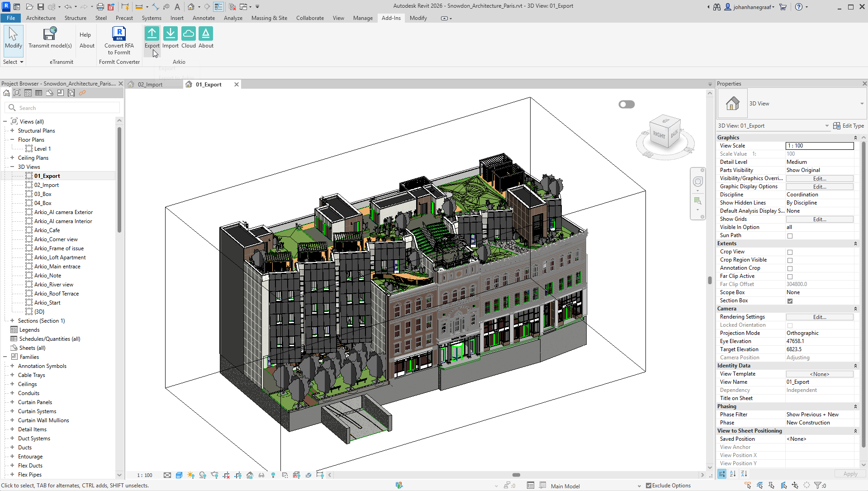
Task: Enable Far Clip Active checkbox
Action: [790, 276]
